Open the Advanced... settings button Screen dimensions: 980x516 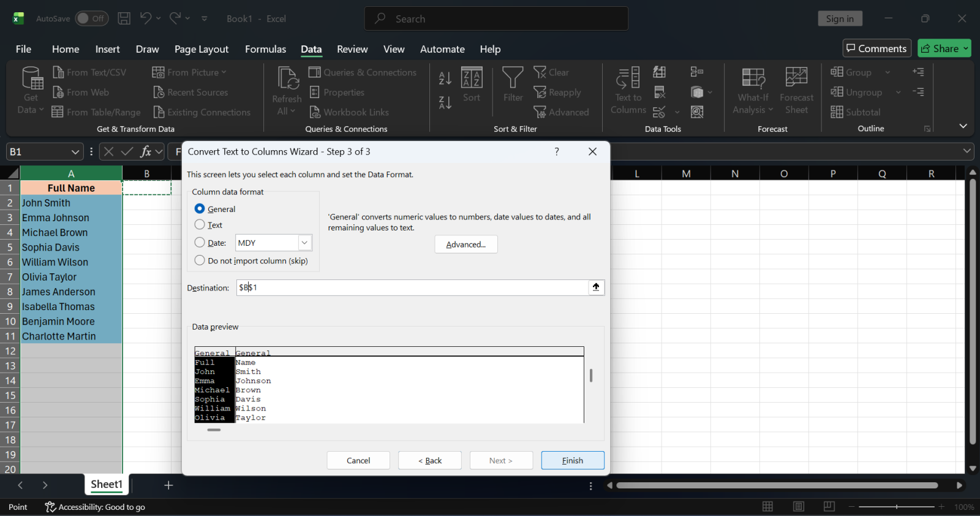pos(466,244)
